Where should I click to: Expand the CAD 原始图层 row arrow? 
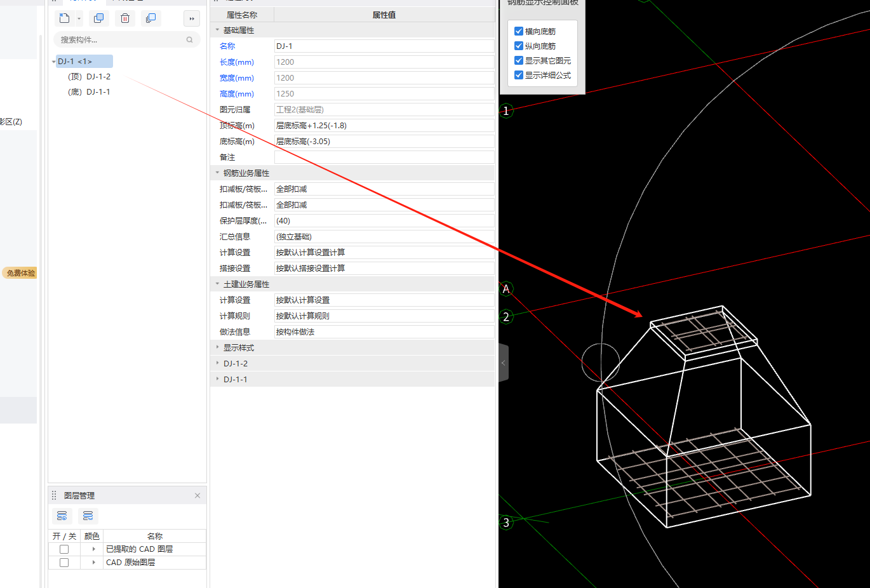pyautogui.click(x=93, y=563)
